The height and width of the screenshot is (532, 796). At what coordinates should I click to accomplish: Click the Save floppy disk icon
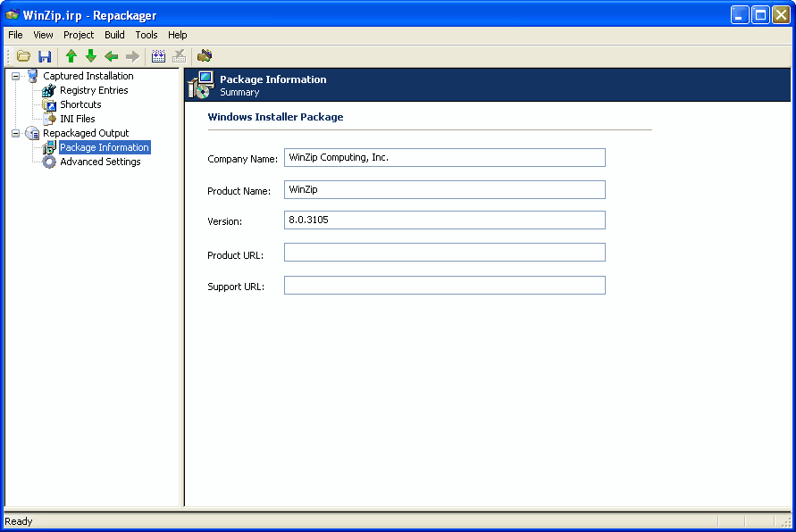45,56
